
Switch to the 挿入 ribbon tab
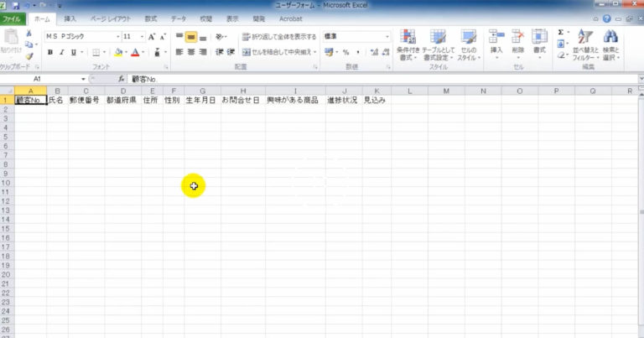coord(70,18)
